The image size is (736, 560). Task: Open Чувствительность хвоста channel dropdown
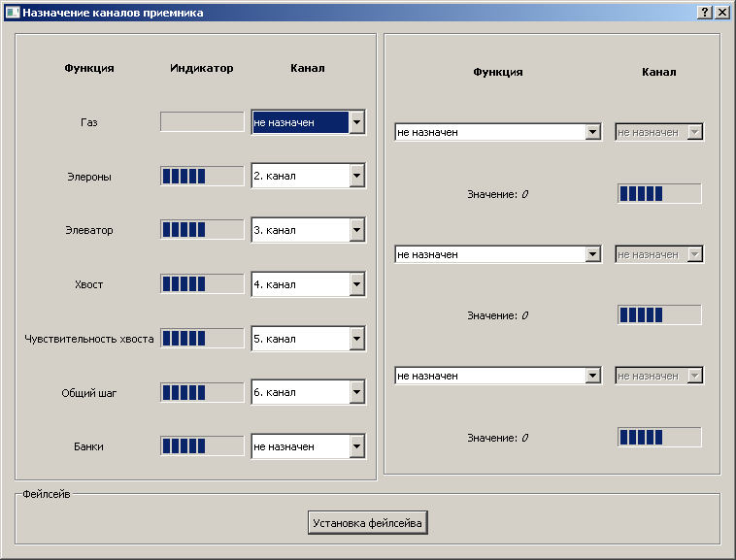point(308,339)
